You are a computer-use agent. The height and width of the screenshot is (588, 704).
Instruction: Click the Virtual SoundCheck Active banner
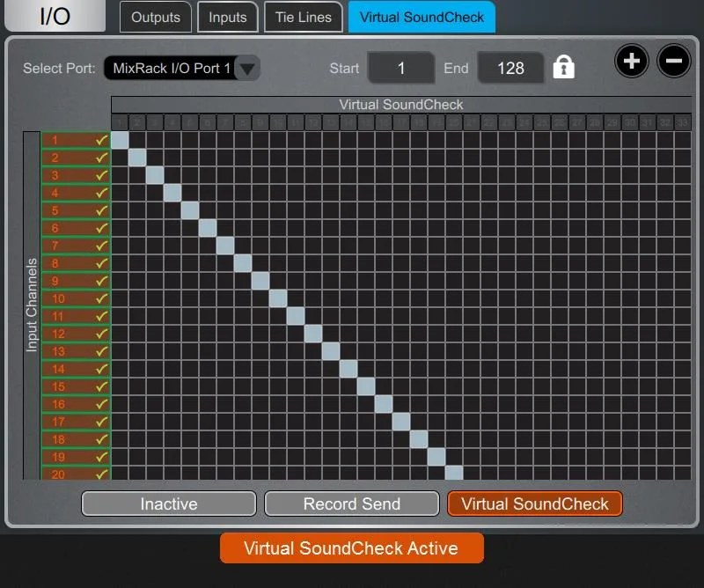(x=351, y=548)
